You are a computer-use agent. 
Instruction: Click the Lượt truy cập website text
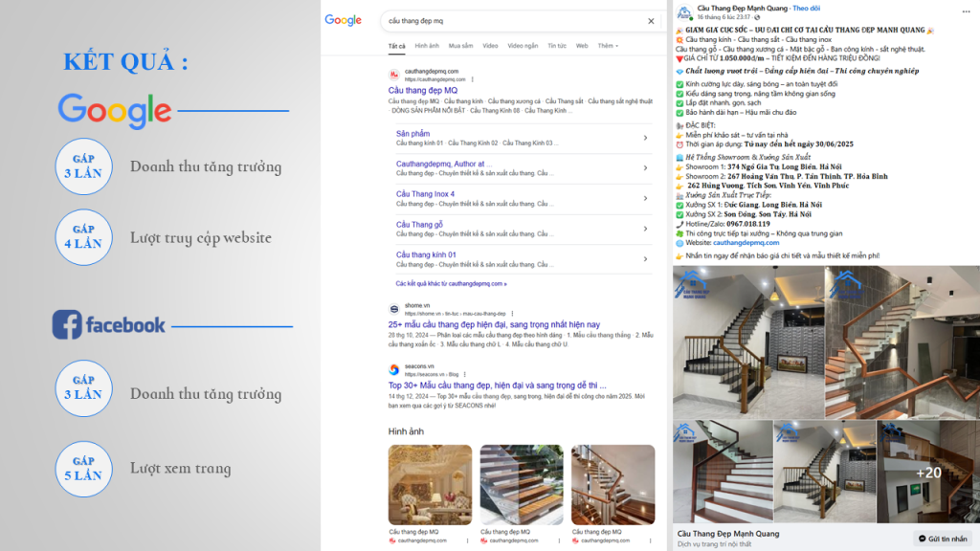(201, 238)
